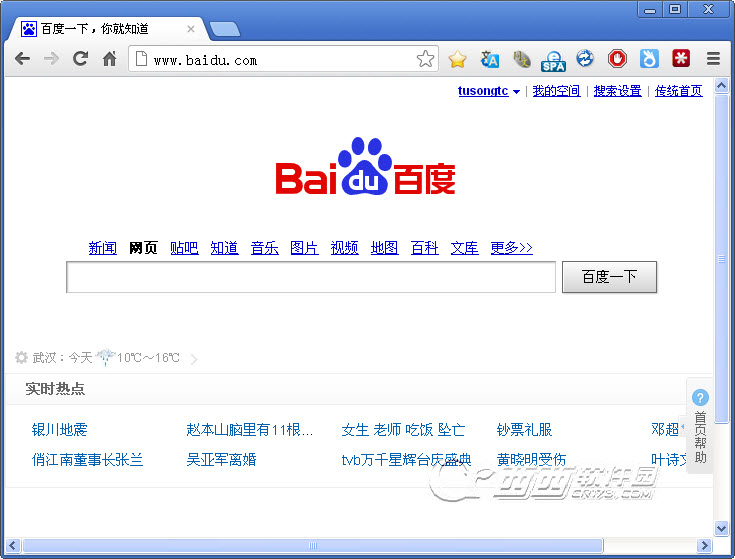
Task: Open the tvb万千星辉台庆盛典 hot topic
Action: pos(406,459)
